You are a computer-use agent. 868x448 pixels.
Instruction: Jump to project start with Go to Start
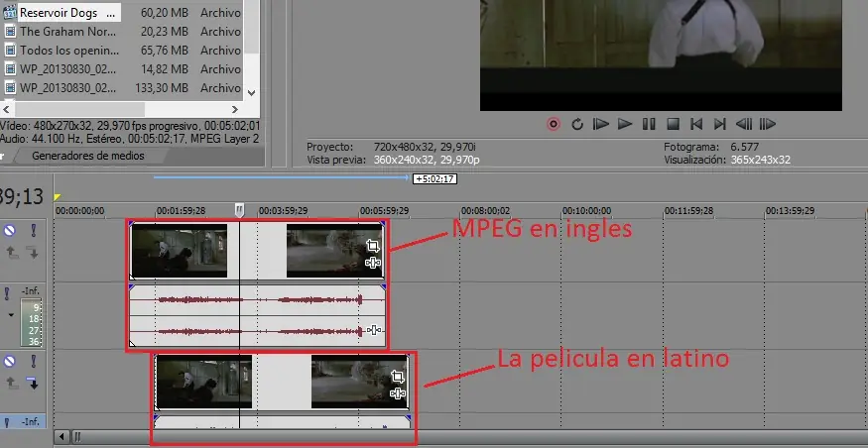point(696,124)
